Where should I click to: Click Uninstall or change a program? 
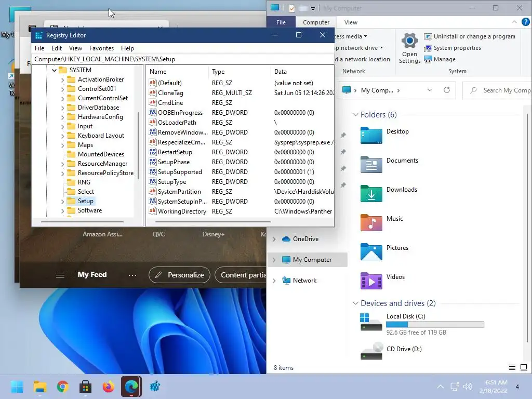pos(470,36)
